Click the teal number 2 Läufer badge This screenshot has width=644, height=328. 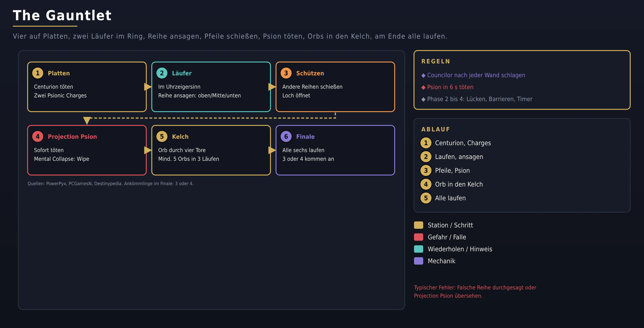pos(162,73)
